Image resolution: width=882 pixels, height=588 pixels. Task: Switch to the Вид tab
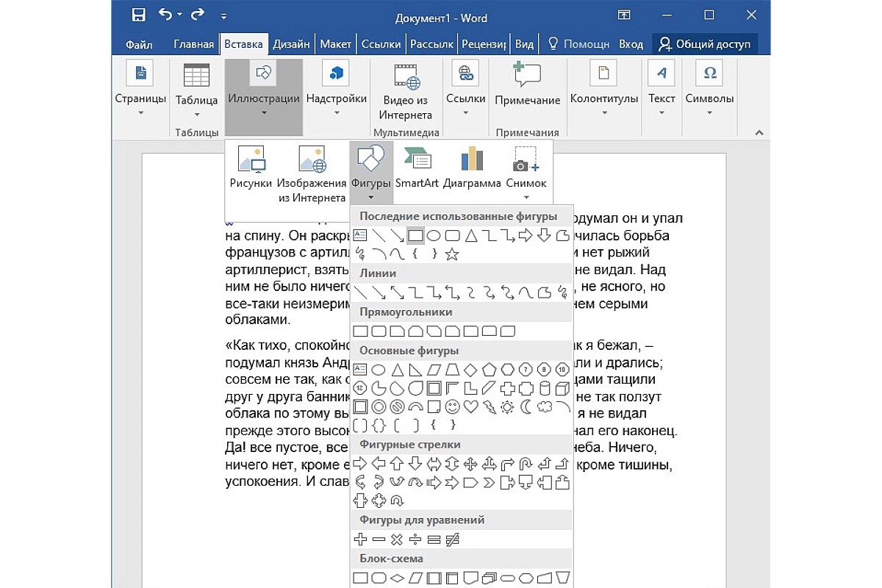coord(524,44)
